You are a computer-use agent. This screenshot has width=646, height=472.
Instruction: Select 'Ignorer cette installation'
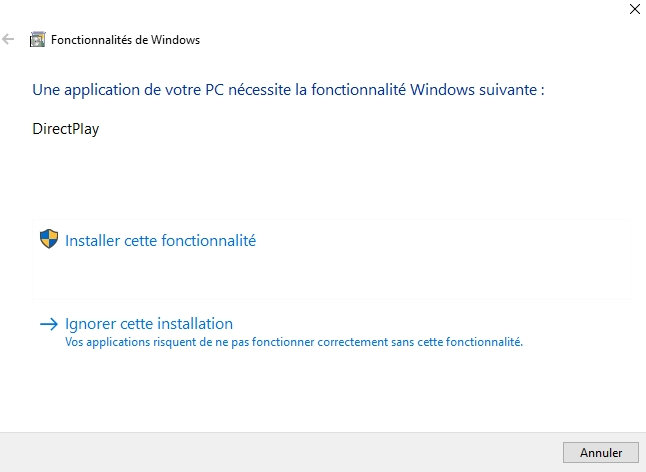click(x=148, y=324)
